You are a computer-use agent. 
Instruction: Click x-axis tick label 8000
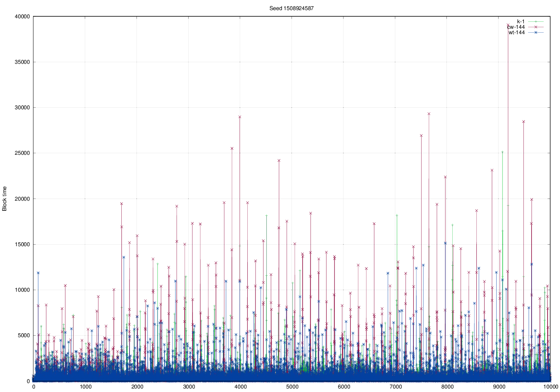pos(447,387)
